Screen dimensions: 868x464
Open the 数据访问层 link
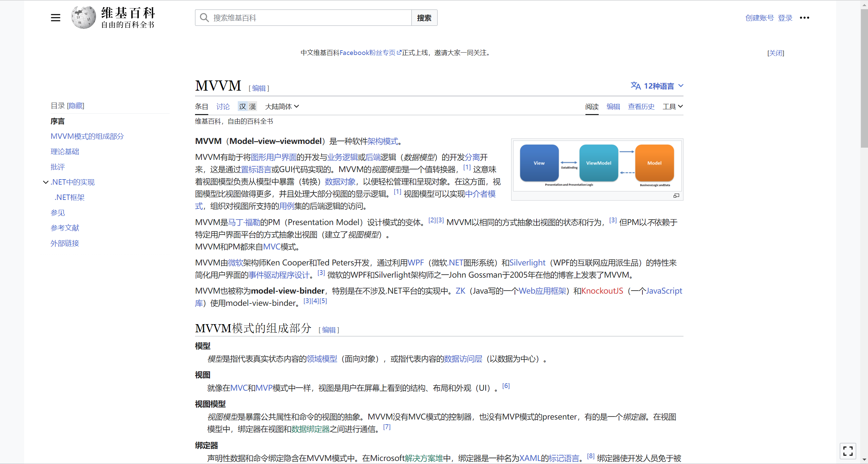463,359
